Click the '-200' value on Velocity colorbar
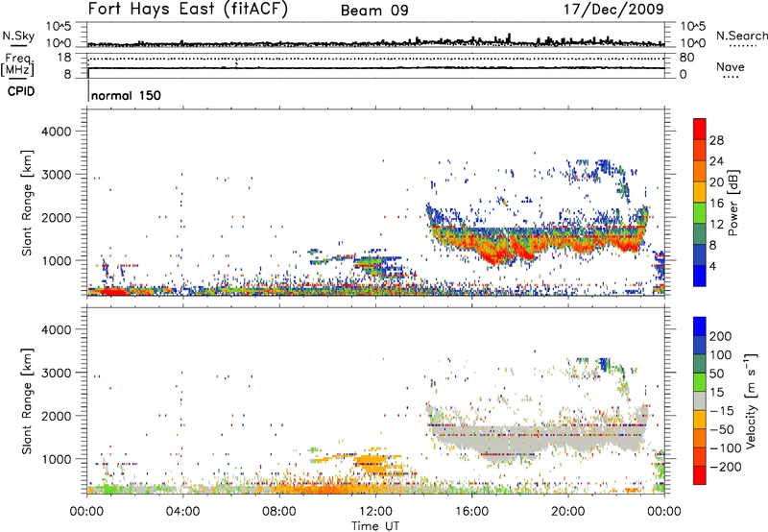Screen dimensions: 768x532 point(726,467)
